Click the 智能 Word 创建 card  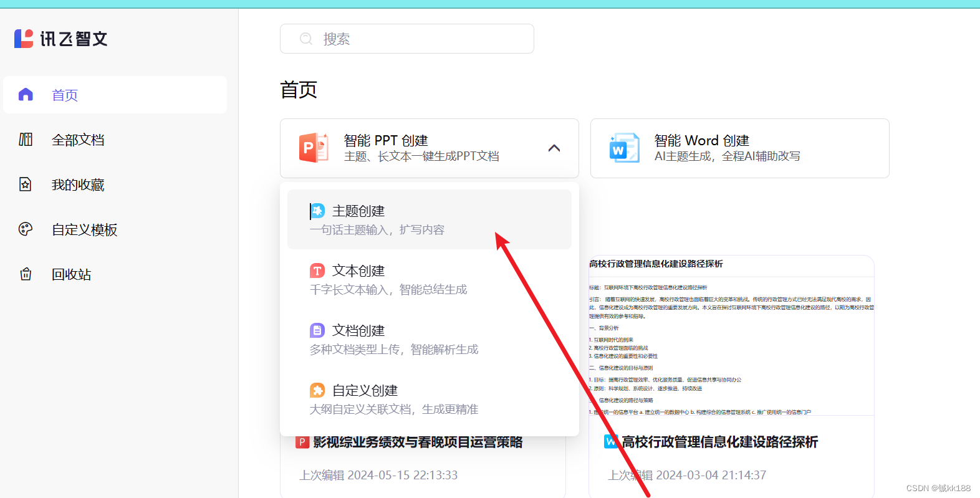pyautogui.click(x=740, y=148)
